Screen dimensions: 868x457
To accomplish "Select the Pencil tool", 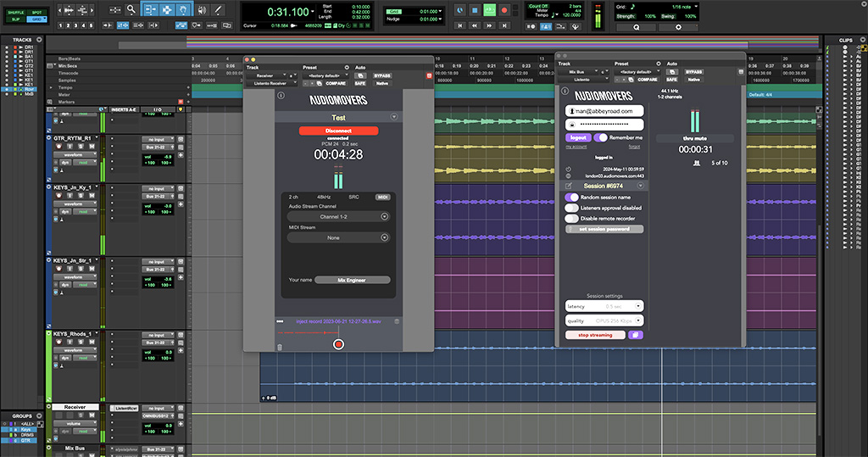I will [219, 10].
